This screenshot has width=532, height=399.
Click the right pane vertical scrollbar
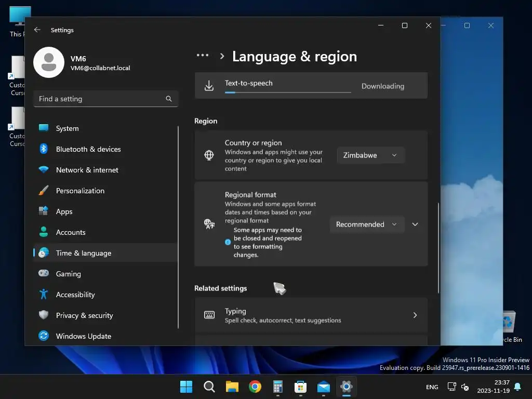tap(438, 248)
